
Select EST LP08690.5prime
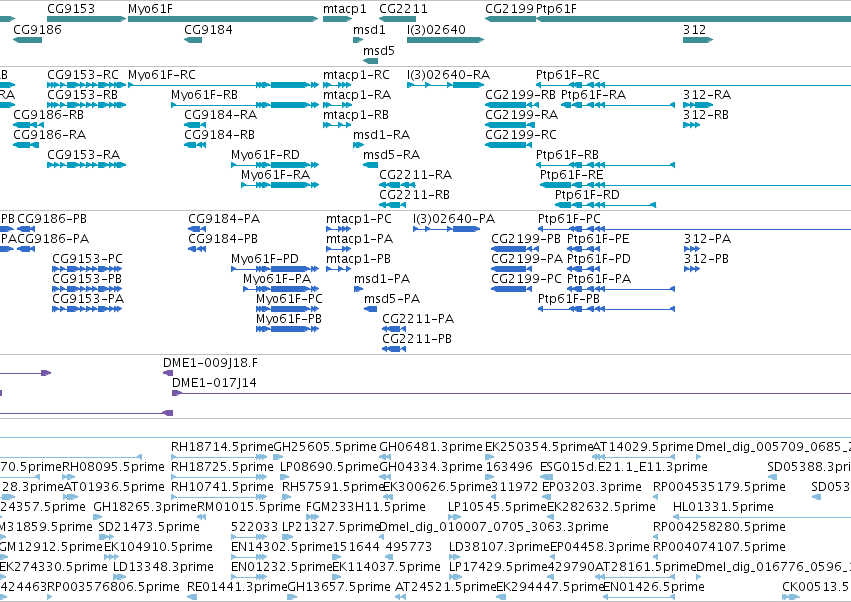click(x=286, y=477)
